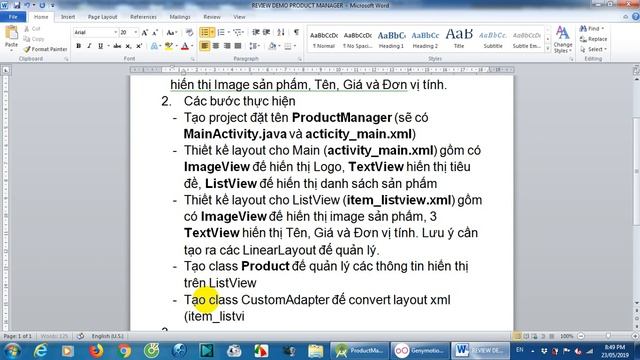The width and height of the screenshot is (640, 360).
Task: Clear formatting with the eraser icon
Action: click(189, 32)
